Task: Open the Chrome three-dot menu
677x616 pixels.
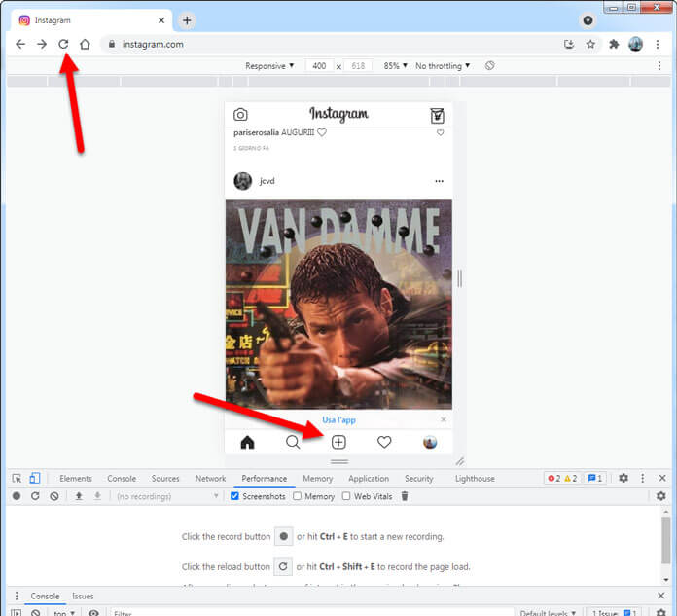Action: (658, 44)
